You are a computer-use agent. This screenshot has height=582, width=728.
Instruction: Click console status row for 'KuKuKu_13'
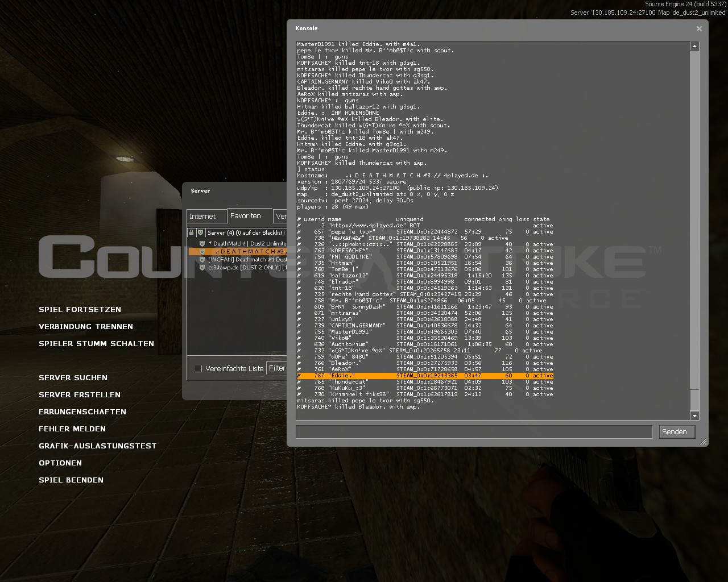coord(425,388)
